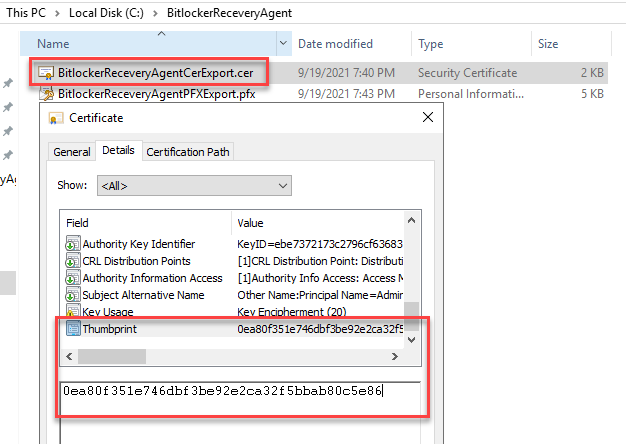Screen dimensions: 626x444
Task: Click Local Disk (C:) in the breadcrumb
Action: 106,14
